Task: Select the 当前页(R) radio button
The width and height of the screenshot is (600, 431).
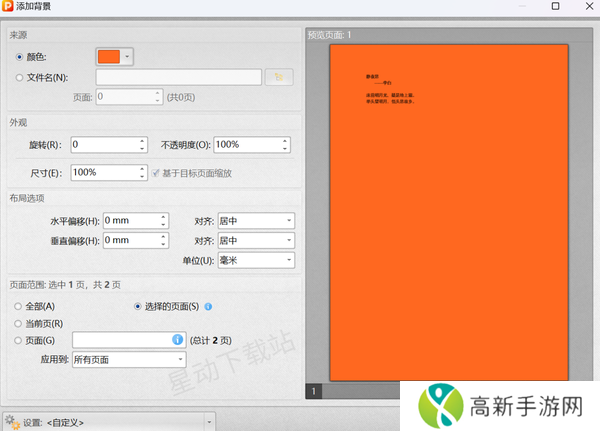Action: 18,324
